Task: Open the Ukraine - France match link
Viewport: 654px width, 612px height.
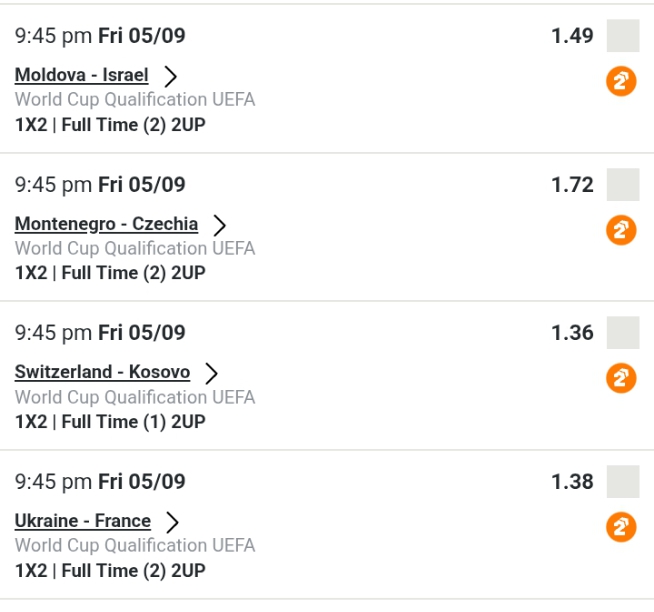Action: [83, 521]
